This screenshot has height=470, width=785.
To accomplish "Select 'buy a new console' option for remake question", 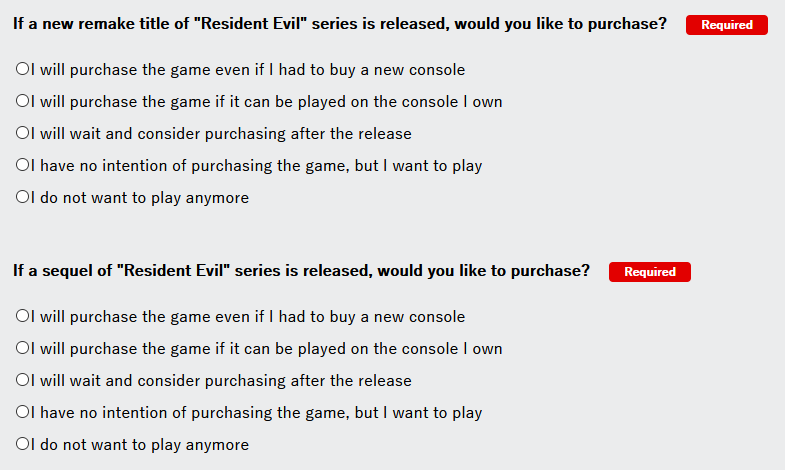I will 22,70.
